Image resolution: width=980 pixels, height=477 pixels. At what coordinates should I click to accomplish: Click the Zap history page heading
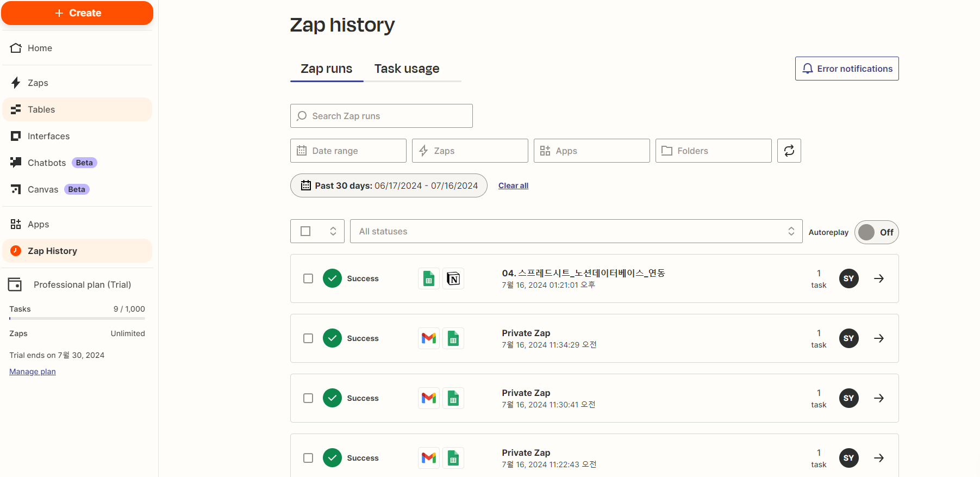(x=342, y=25)
